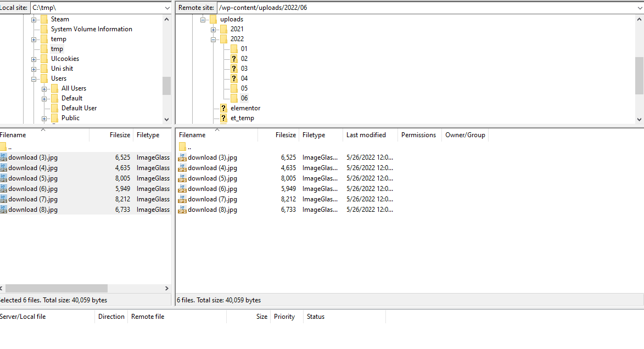Click the 2021 remote folder icon
The width and height of the screenshot is (644, 349).
pyautogui.click(x=224, y=29)
